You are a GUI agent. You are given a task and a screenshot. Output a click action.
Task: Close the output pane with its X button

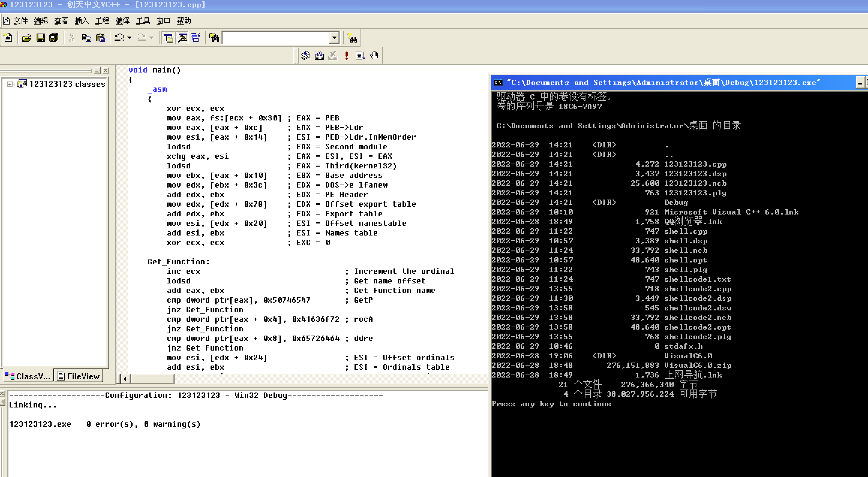click(2, 393)
